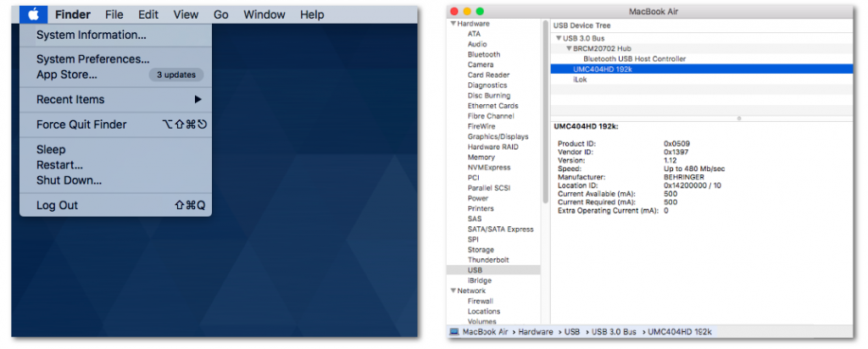Collapse the BRCM20702 Hub triangle
This screenshot has height=349, width=868.
pyautogui.click(x=569, y=48)
